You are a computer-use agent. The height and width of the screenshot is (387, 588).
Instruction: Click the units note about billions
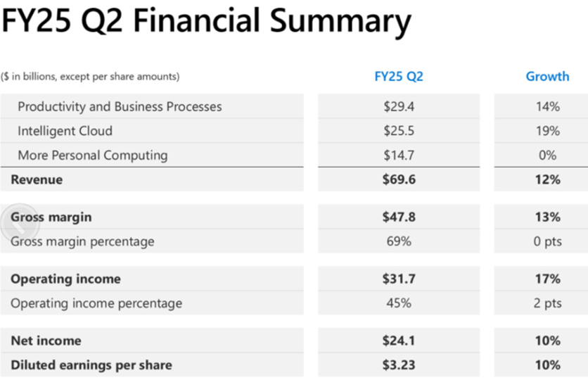click(90, 77)
